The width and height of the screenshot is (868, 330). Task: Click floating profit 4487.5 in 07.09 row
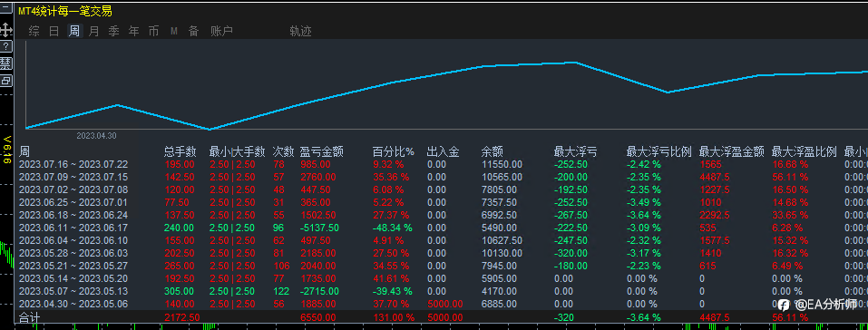[714, 177]
